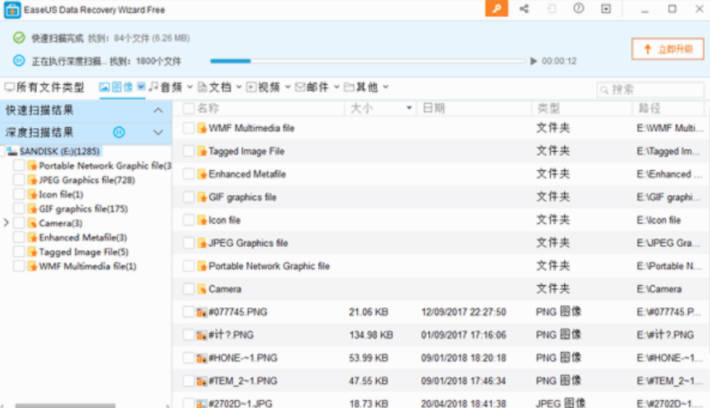
Task: Select the email filter tab
Action: pyautogui.click(x=312, y=87)
